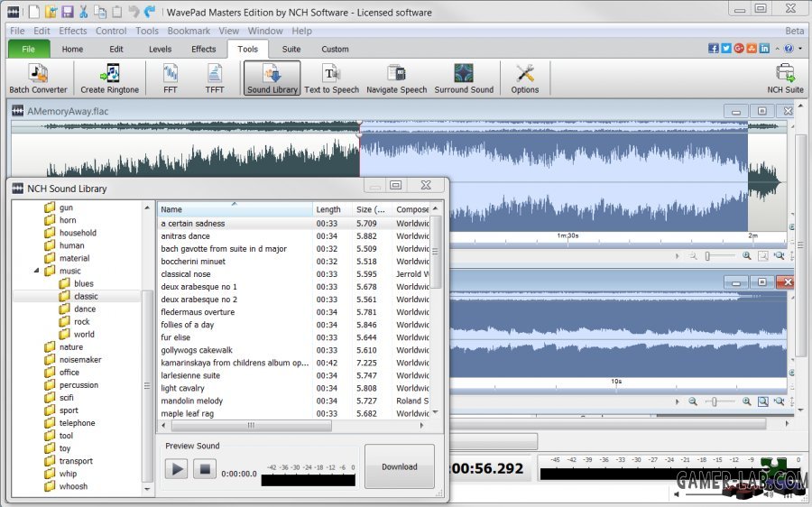Click the Redo arrow icon
Viewport: 812px width, 507px height.
coord(150,12)
